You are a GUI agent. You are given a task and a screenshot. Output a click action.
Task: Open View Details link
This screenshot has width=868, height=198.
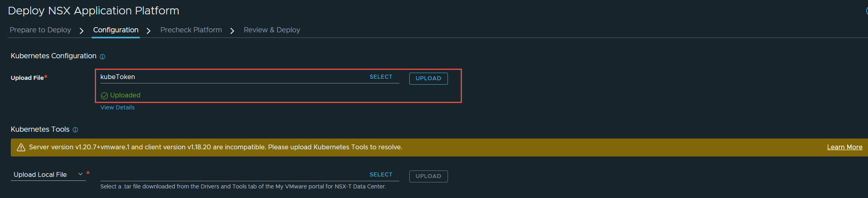click(118, 107)
